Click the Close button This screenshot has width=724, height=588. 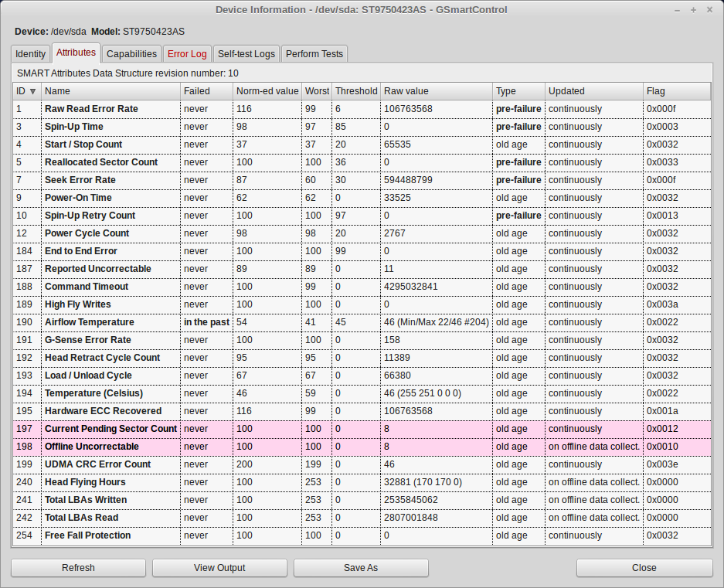click(644, 568)
